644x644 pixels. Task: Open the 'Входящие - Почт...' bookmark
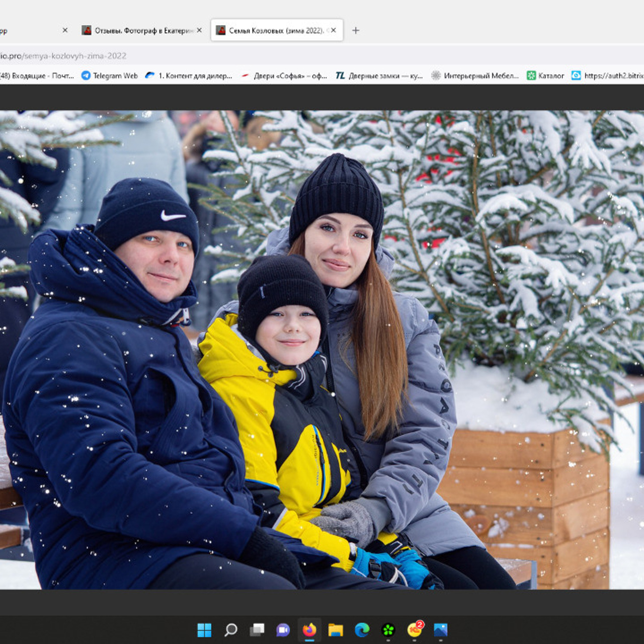click(x=37, y=75)
